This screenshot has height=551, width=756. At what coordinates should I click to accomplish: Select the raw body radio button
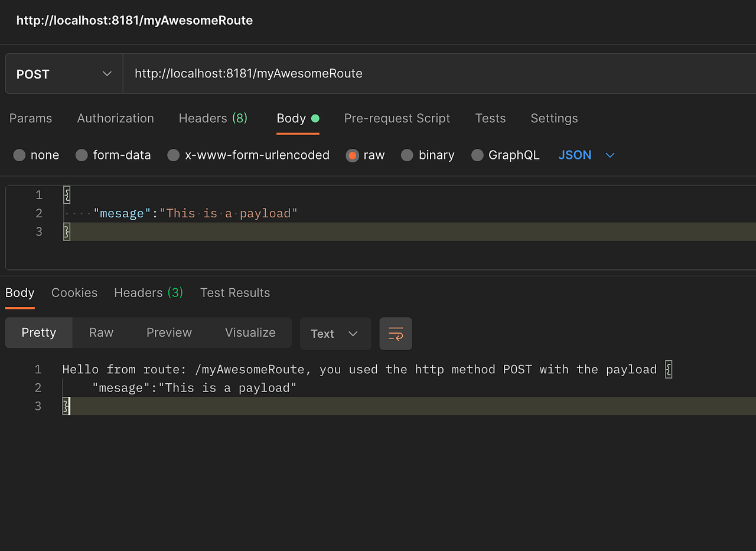point(353,155)
